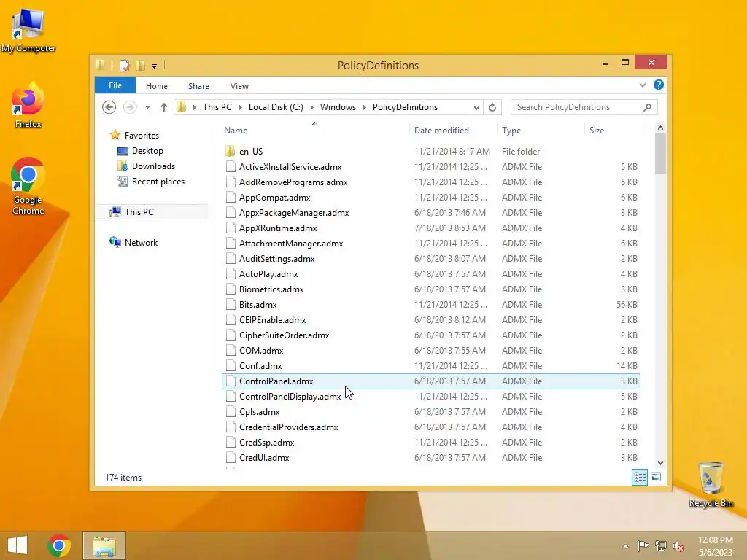Click the Back navigation arrow
The width and height of the screenshot is (747, 560).
coord(109,107)
